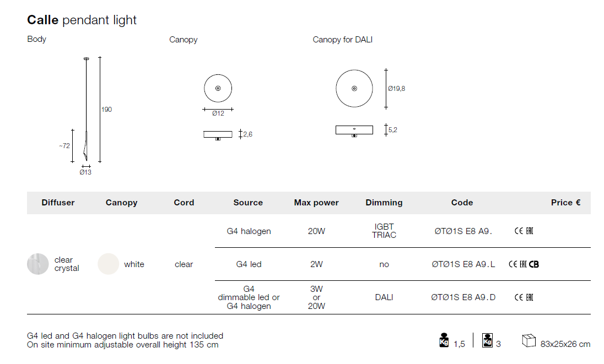Click code ØTØ1S E8 A9.L

click(x=463, y=264)
